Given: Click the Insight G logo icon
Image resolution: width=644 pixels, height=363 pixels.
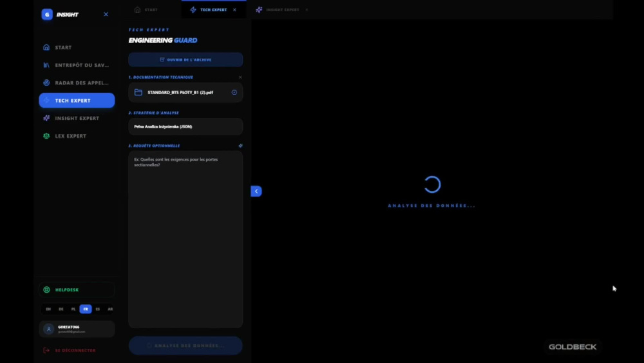Looking at the screenshot, I should click(47, 14).
